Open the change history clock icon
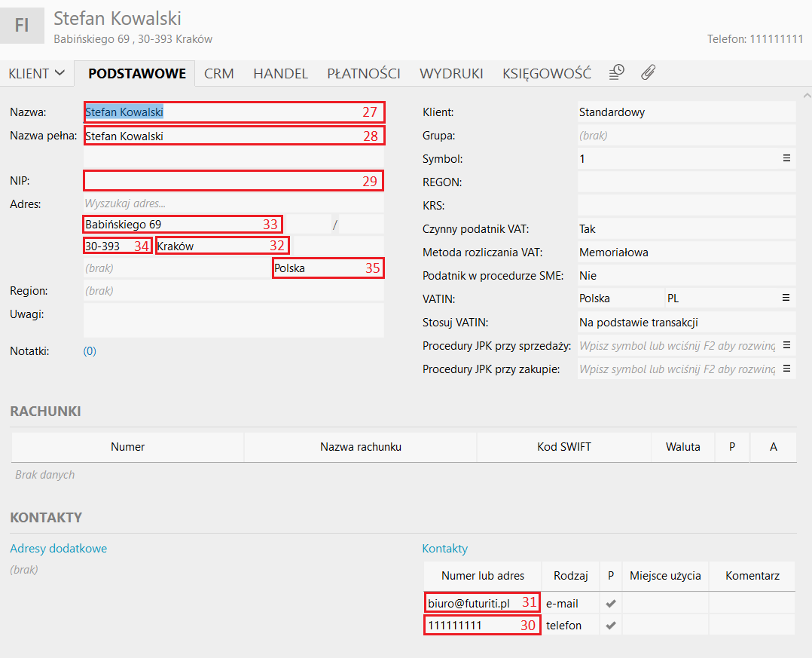The image size is (812, 658). click(x=617, y=72)
